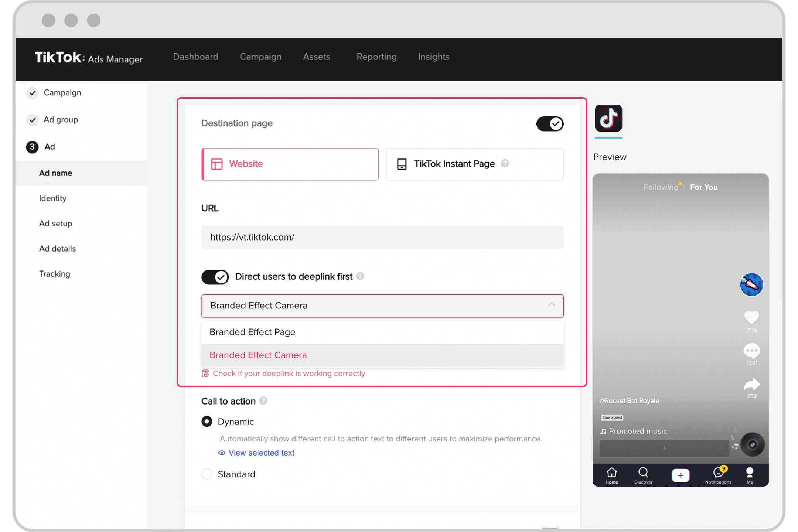
Task: Open the Campaign tab in top navigation
Action: click(x=260, y=57)
